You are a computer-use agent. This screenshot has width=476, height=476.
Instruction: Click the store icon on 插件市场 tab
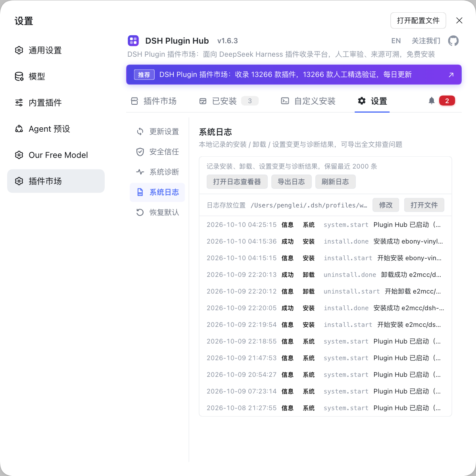[x=134, y=101]
